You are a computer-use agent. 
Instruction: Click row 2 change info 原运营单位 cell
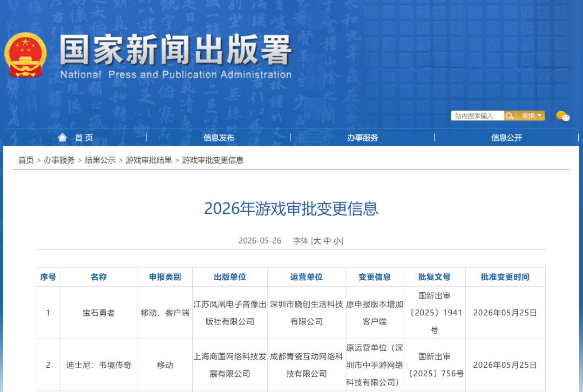point(375,365)
